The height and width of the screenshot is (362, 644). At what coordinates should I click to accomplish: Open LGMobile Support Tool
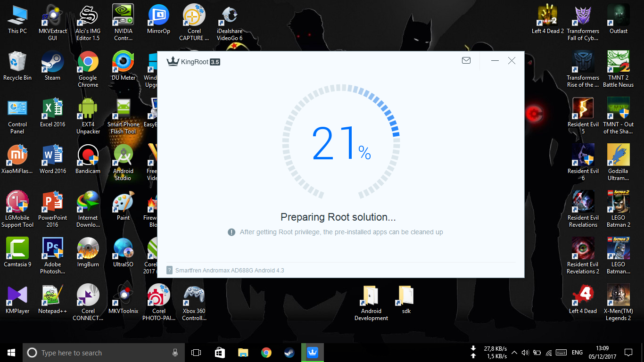click(x=17, y=209)
